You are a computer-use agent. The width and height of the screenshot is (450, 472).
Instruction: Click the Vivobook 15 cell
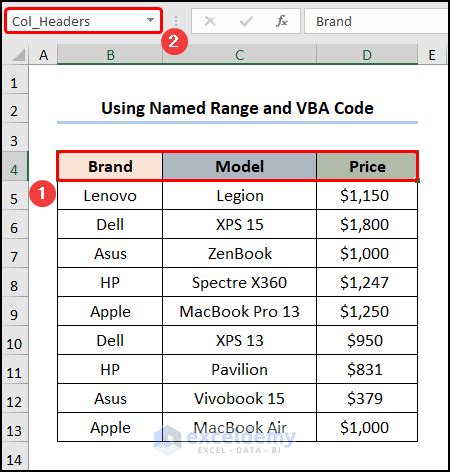(x=239, y=398)
